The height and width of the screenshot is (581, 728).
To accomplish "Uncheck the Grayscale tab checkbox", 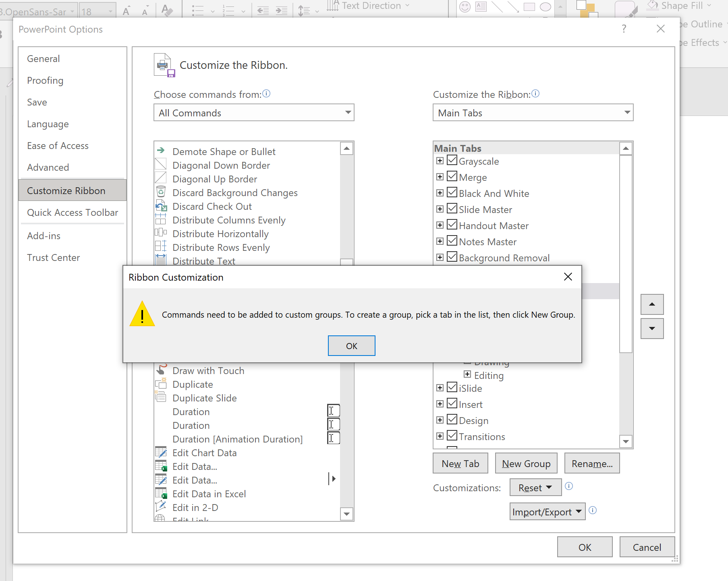I will pos(452,160).
